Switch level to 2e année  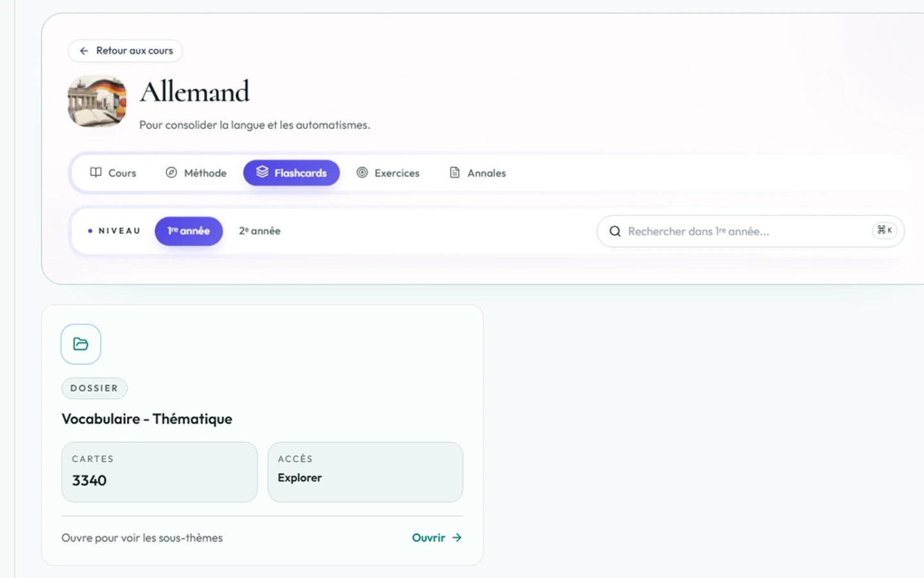[260, 231]
